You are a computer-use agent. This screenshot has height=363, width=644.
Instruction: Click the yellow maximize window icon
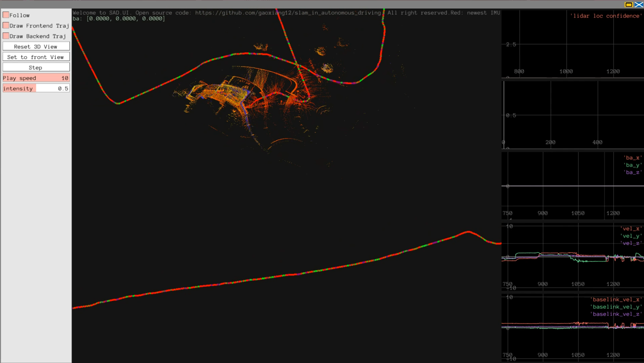[628, 4]
